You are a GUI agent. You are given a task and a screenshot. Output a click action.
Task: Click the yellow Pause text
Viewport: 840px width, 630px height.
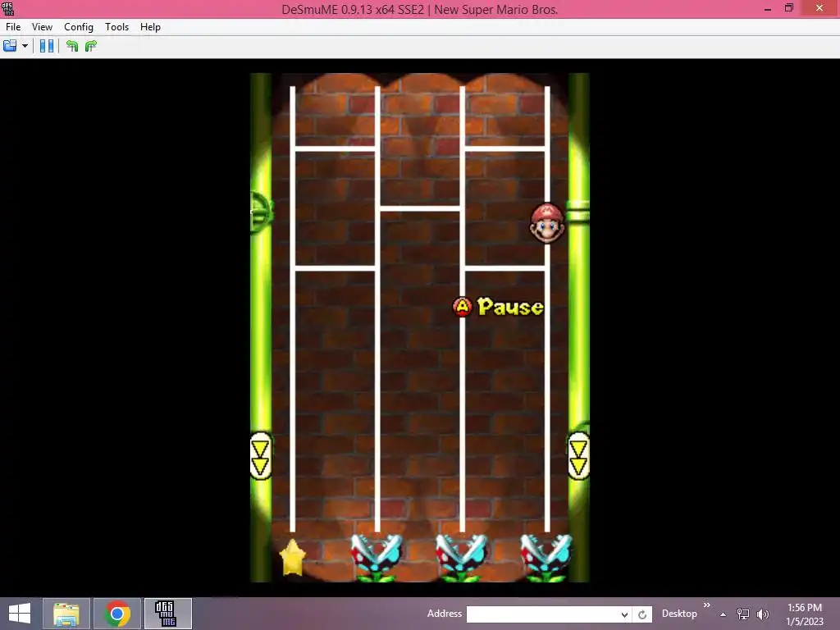tap(510, 307)
